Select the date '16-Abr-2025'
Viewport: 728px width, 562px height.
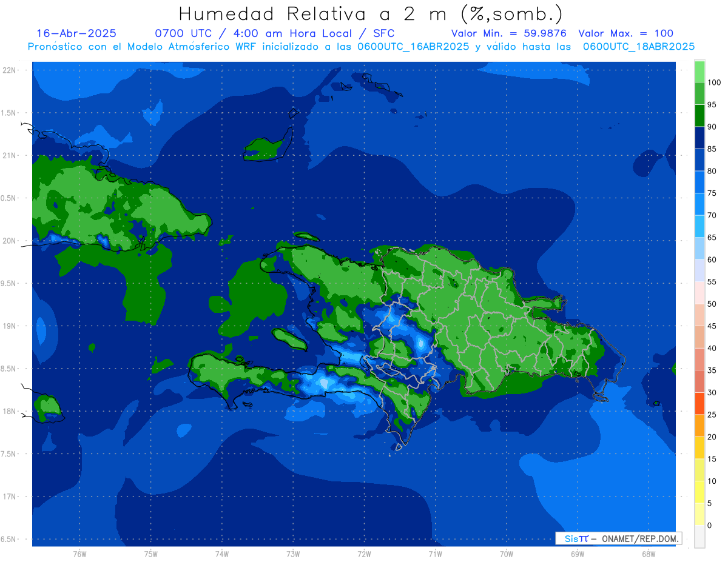76,34
